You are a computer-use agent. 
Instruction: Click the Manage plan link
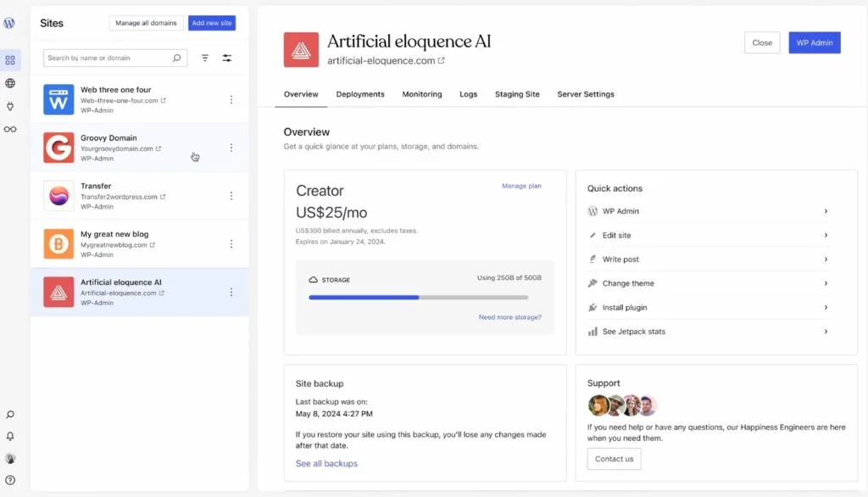[521, 186]
